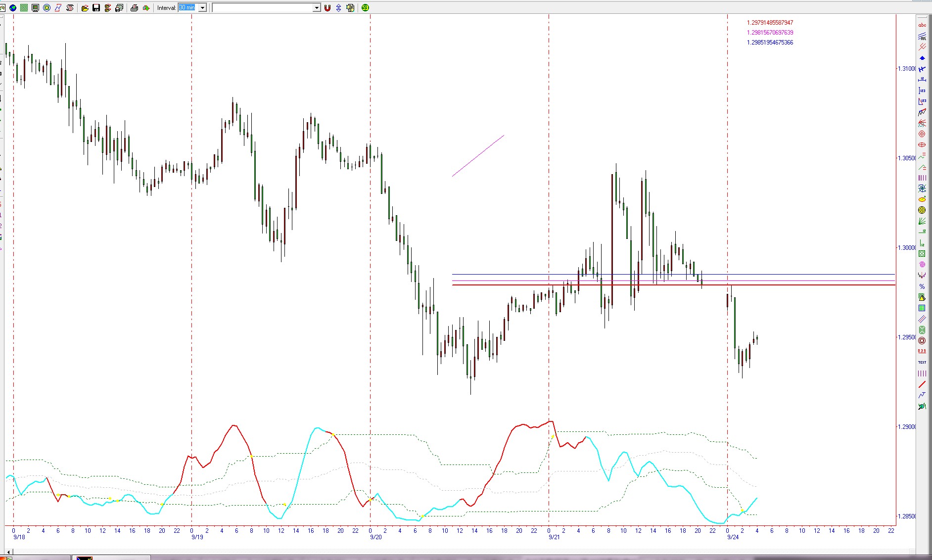Viewport: 932px width, 560px height.
Task: Select the horizontal 12 measure tool
Action: [x=922, y=80]
